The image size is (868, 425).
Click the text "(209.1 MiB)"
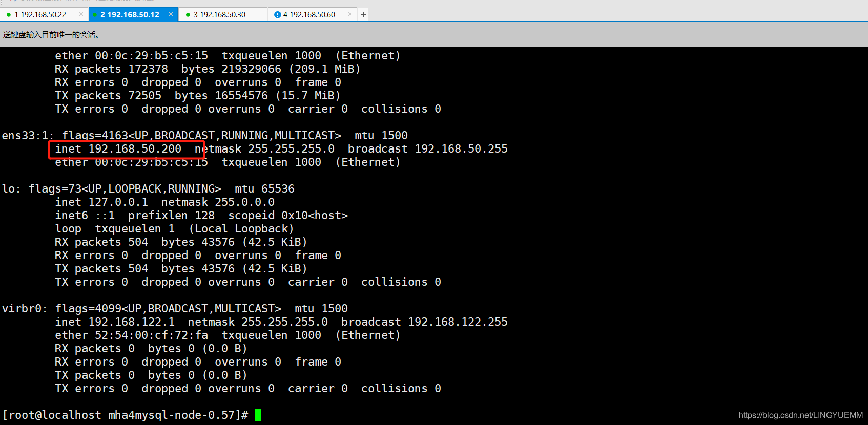(324, 69)
